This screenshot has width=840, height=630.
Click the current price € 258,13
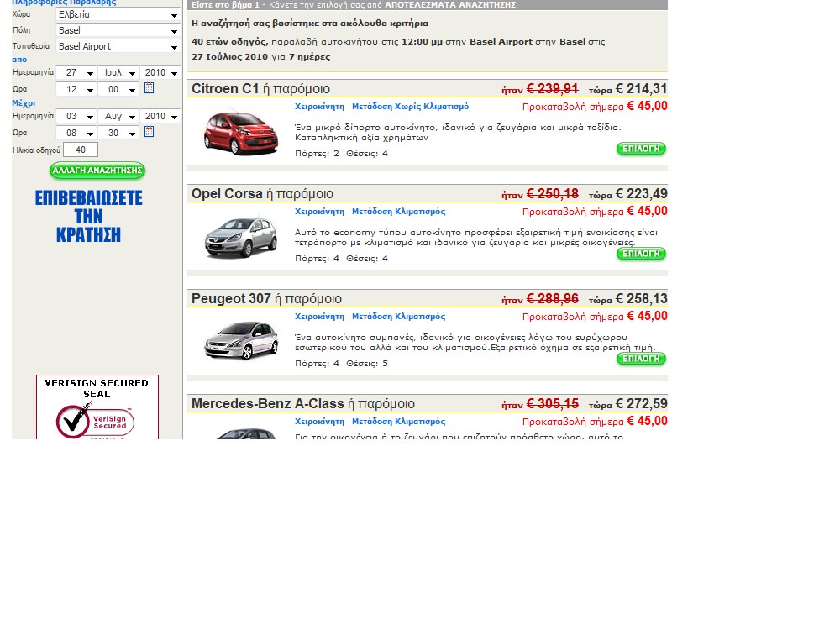coord(641,299)
